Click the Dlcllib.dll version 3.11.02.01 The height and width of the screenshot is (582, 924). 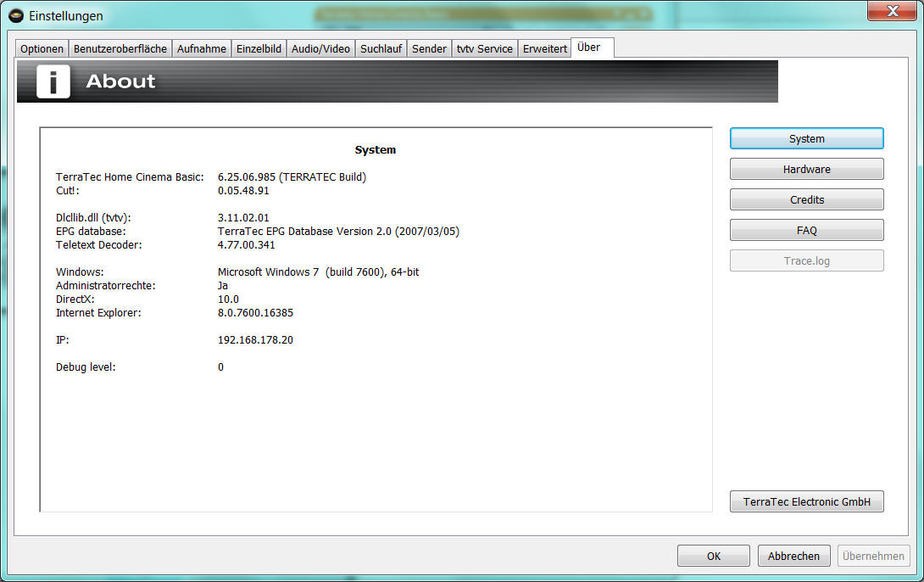[x=243, y=217]
